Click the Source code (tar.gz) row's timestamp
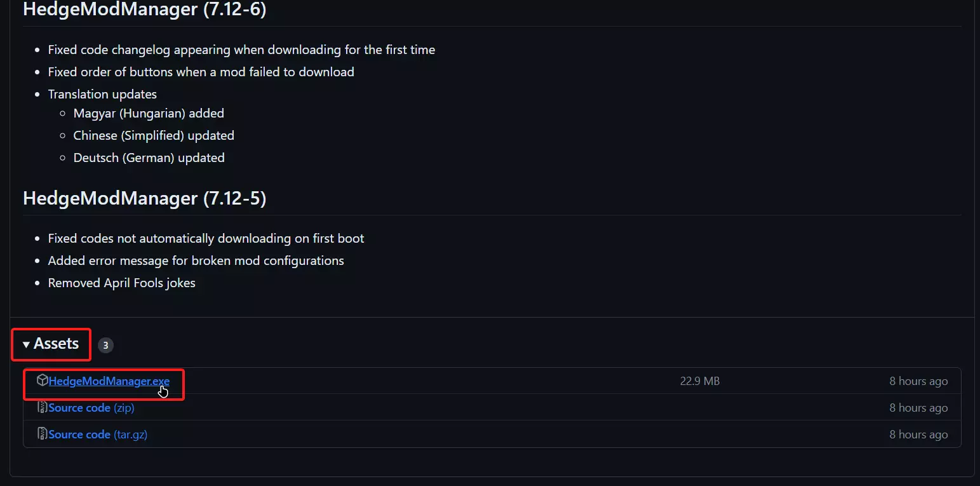Screen dimensions: 980x486 point(918,435)
